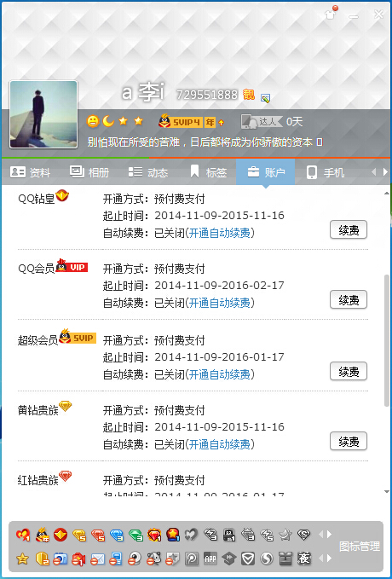The image size is (392, 579).
Task: Click the account list scrollbar thumb
Action: 387,340
